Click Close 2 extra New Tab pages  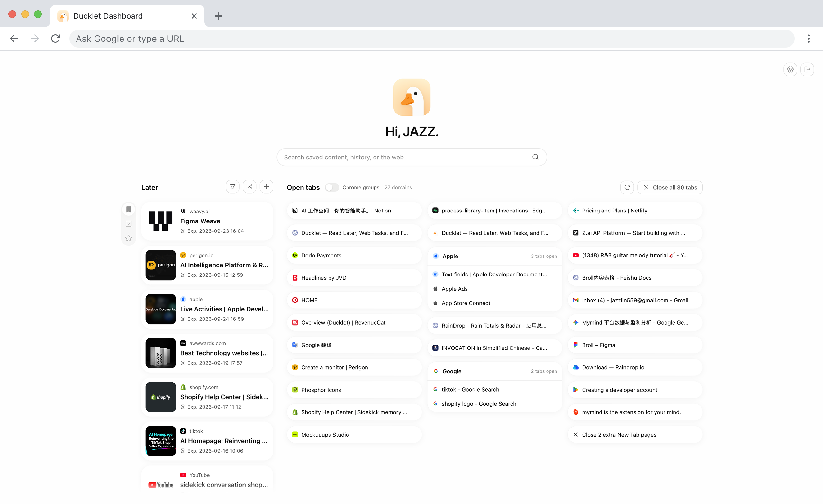pos(635,435)
